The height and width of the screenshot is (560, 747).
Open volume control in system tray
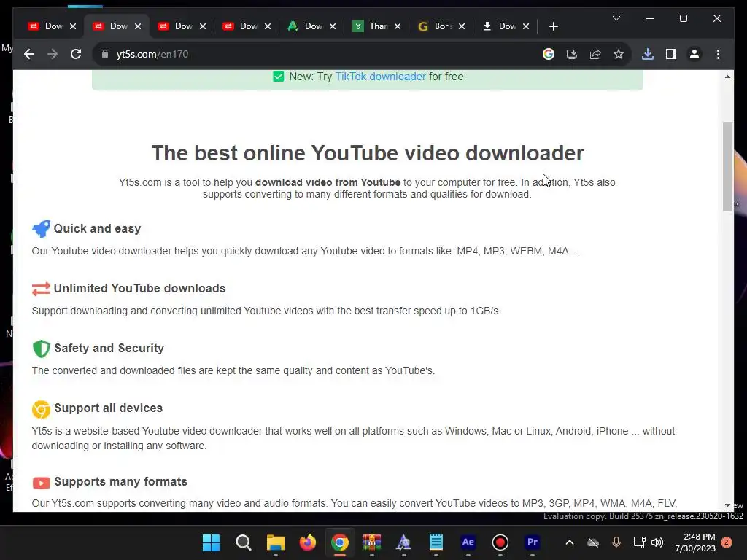coord(657,542)
